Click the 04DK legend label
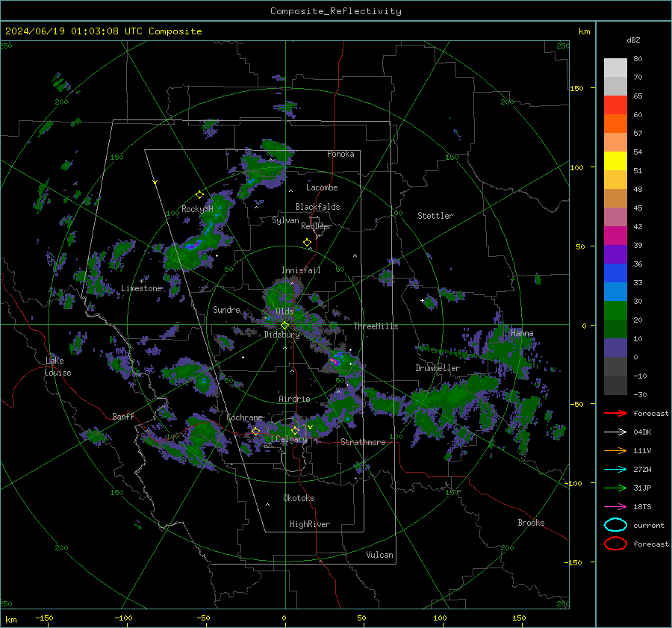This screenshot has width=672, height=628. tap(642, 432)
